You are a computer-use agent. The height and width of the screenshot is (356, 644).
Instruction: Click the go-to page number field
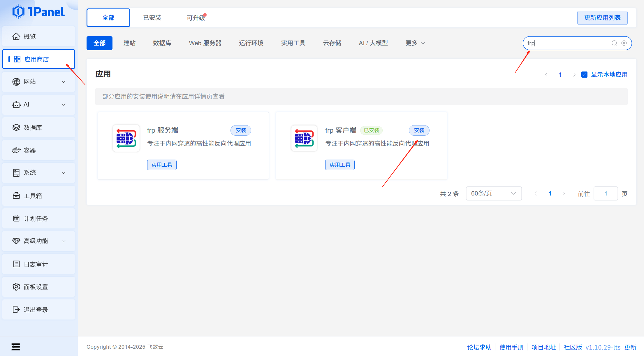606,193
